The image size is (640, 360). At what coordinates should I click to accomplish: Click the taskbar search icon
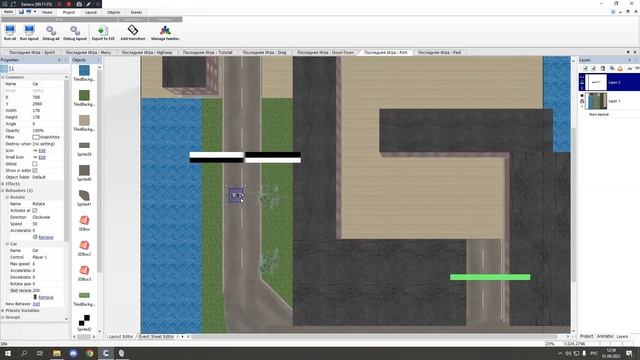[24, 353]
